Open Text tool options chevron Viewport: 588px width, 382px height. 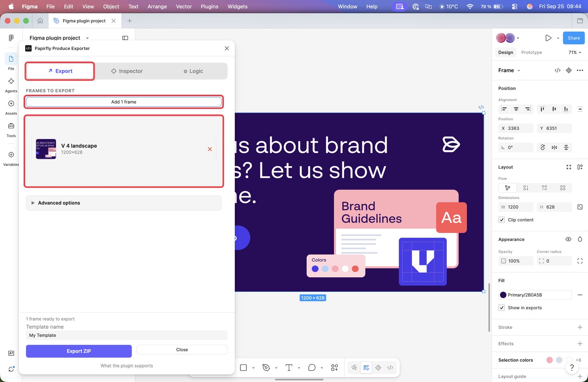point(299,368)
